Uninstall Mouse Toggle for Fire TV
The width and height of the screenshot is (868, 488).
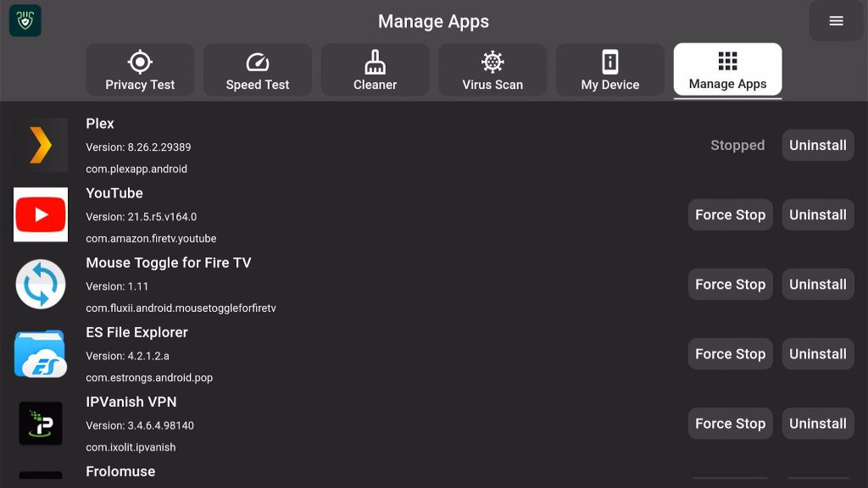coord(818,285)
